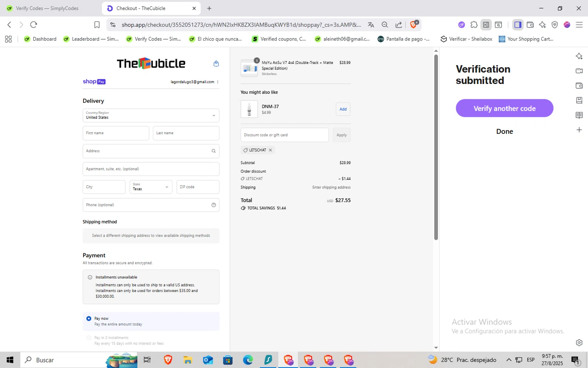588x368 pixels.
Task: Click the translate page icon
Action: [371, 25]
